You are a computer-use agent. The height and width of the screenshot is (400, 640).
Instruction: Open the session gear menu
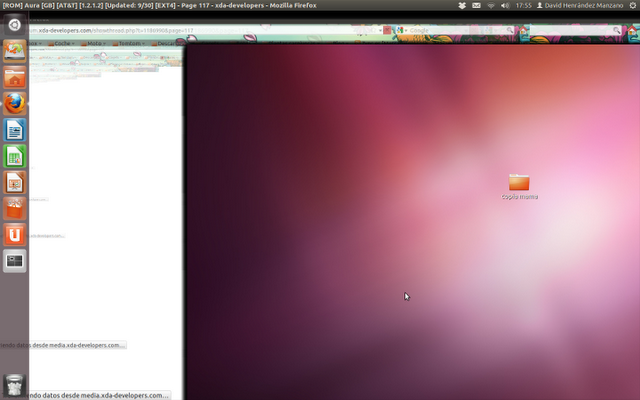click(x=633, y=5)
